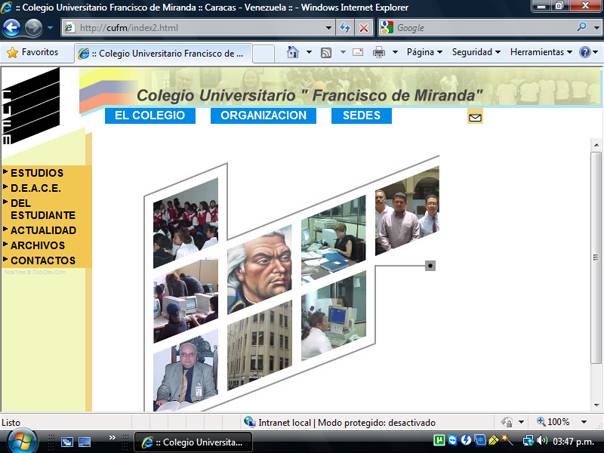Click the Refresh page icon
This screenshot has height=453, width=604.
[x=346, y=28]
